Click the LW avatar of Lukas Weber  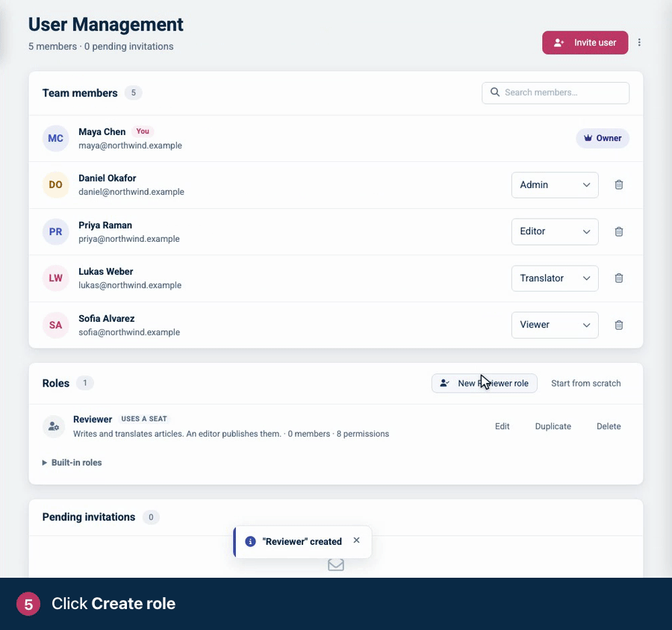(56, 278)
